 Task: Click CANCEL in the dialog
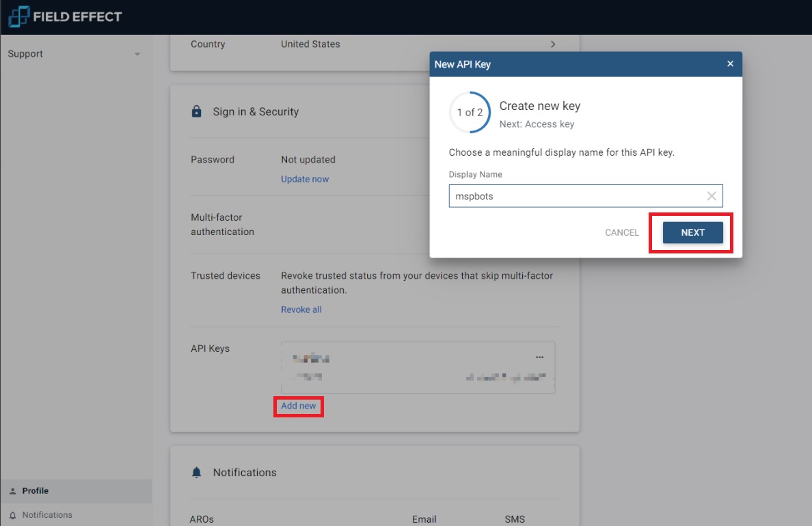[x=621, y=232]
